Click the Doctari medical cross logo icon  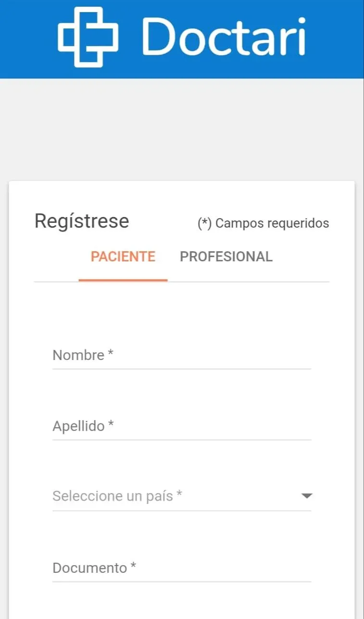88,37
